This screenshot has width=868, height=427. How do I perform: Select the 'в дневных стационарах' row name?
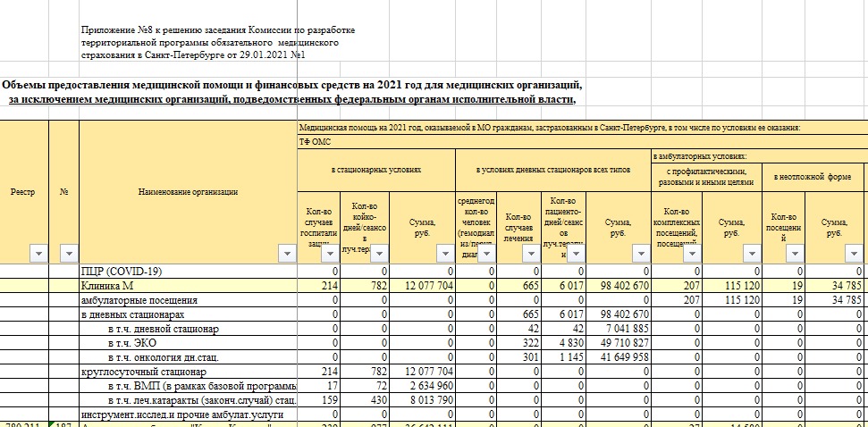coord(189,314)
